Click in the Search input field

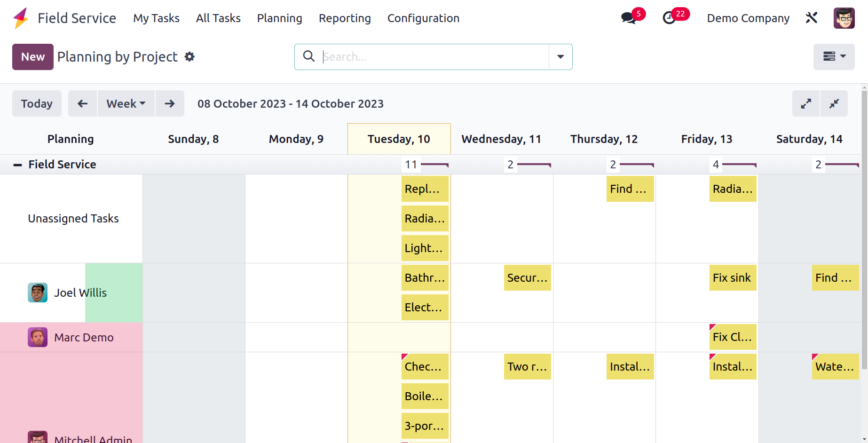point(435,57)
